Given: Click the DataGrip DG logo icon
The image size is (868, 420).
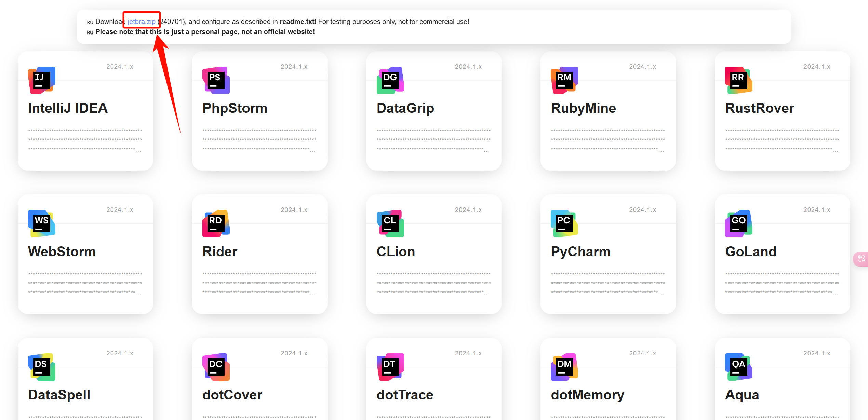Looking at the screenshot, I should pyautogui.click(x=390, y=80).
